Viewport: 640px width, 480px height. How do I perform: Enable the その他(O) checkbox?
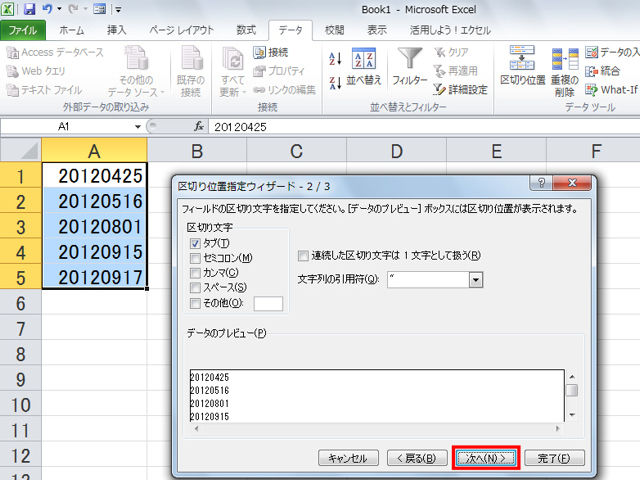(x=195, y=303)
